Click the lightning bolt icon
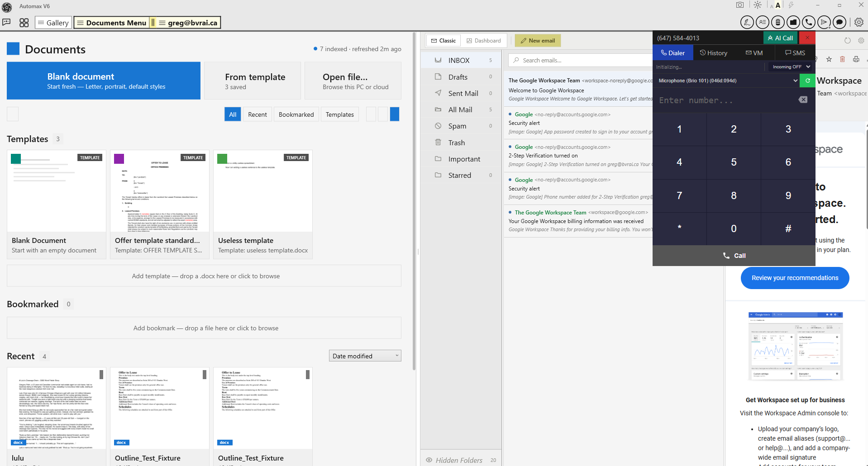Screen dimensions: 868x466 point(791,5)
